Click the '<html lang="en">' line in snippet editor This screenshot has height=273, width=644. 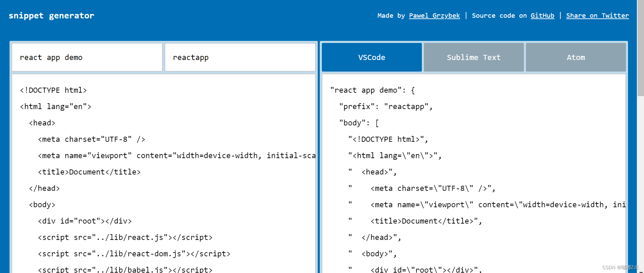tap(56, 107)
